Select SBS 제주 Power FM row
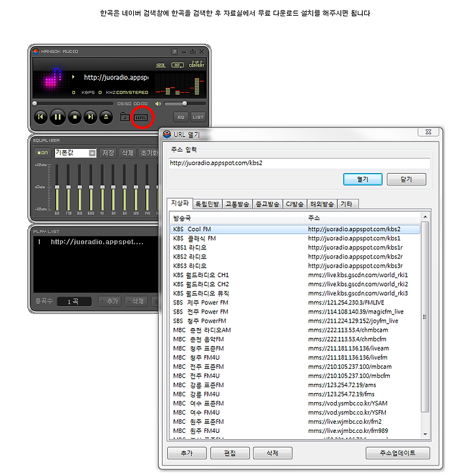The height and width of the screenshot is (476, 470). [295, 302]
